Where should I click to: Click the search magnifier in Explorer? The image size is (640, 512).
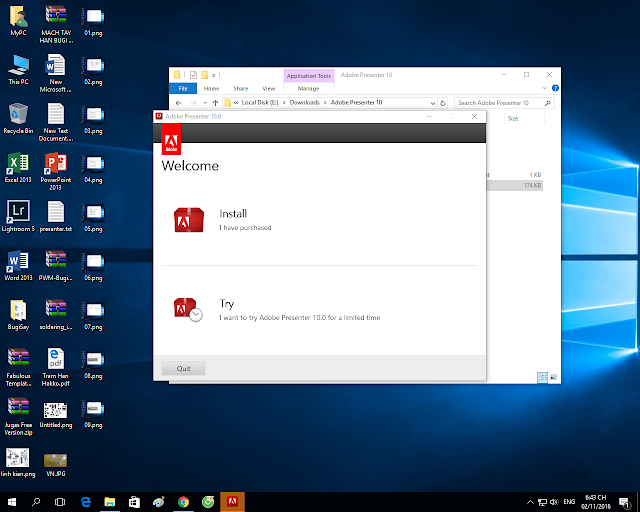click(548, 103)
